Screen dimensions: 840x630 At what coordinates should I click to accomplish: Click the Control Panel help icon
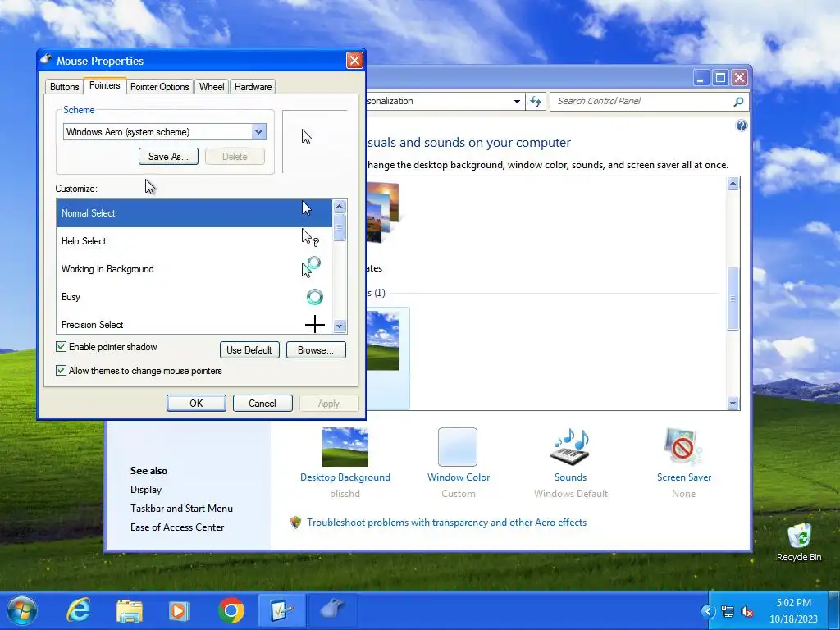point(742,126)
